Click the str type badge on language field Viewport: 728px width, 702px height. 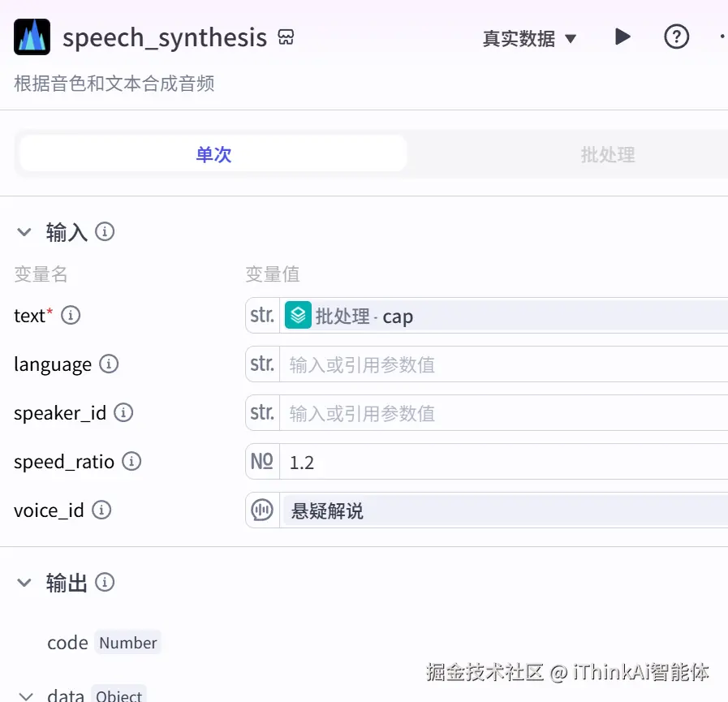pos(261,364)
